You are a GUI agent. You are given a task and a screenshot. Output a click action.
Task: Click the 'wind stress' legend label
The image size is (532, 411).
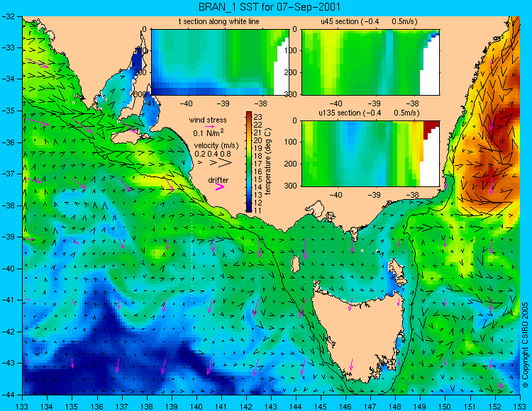208,120
